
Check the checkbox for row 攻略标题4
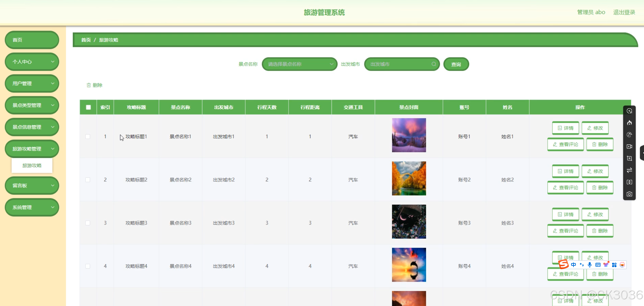(x=88, y=266)
